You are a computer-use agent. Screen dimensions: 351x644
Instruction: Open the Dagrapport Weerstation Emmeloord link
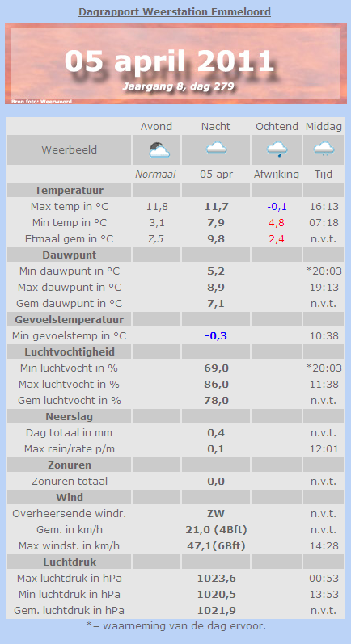pyautogui.click(x=175, y=11)
